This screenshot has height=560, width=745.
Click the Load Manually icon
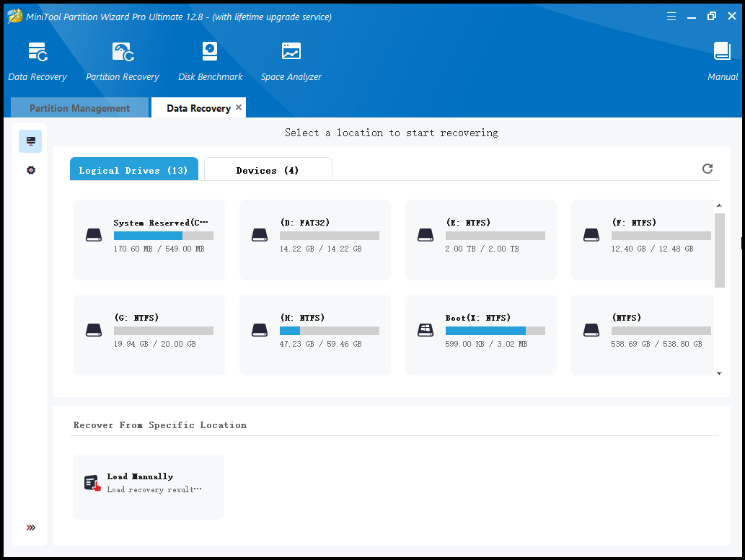(92, 483)
